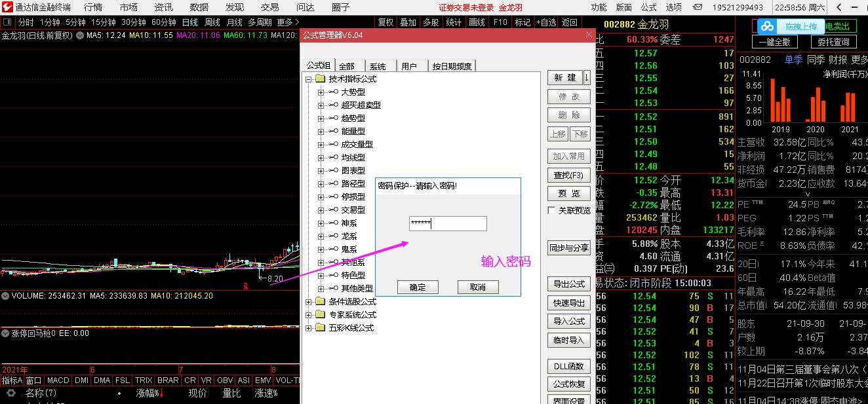Enable 复权 price adjustment mode
This screenshot has height=404, width=868.
pos(387,22)
